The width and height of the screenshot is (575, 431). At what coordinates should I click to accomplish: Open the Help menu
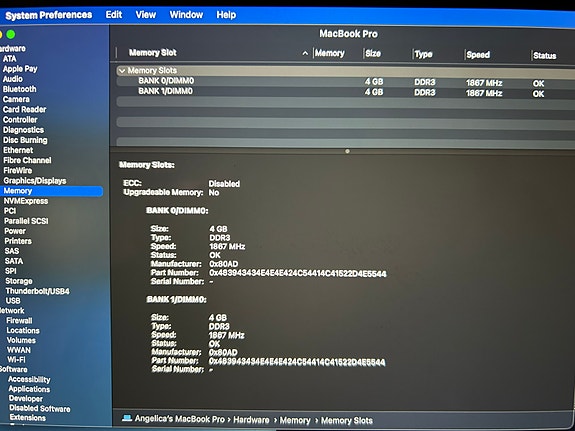click(226, 15)
